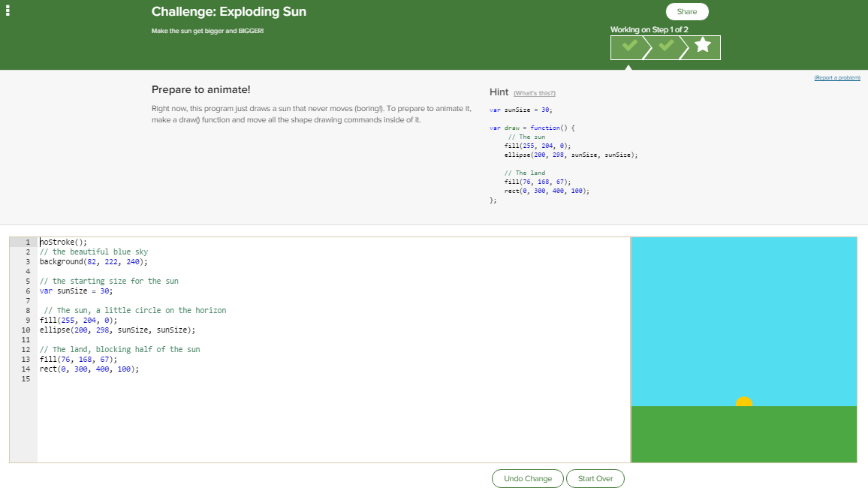Open the Report a problem link

tap(836, 78)
